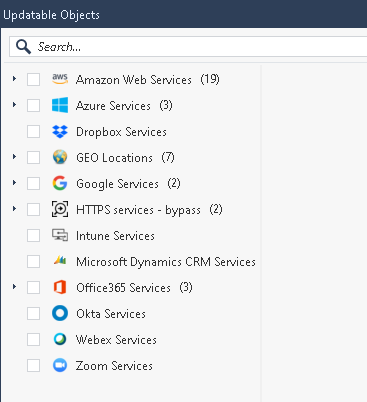Screen dimensions: 367x402
Task: Click the Dropbox Services icon
Action: coord(60,132)
